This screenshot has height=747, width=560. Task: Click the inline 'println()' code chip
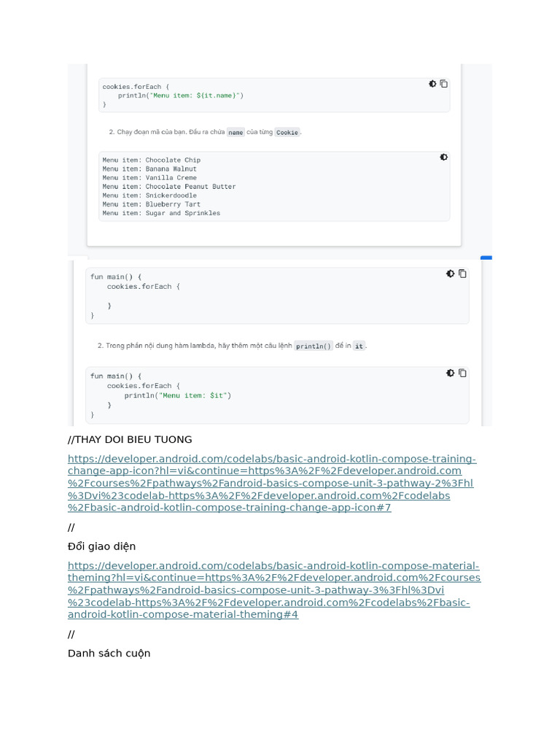point(314,346)
